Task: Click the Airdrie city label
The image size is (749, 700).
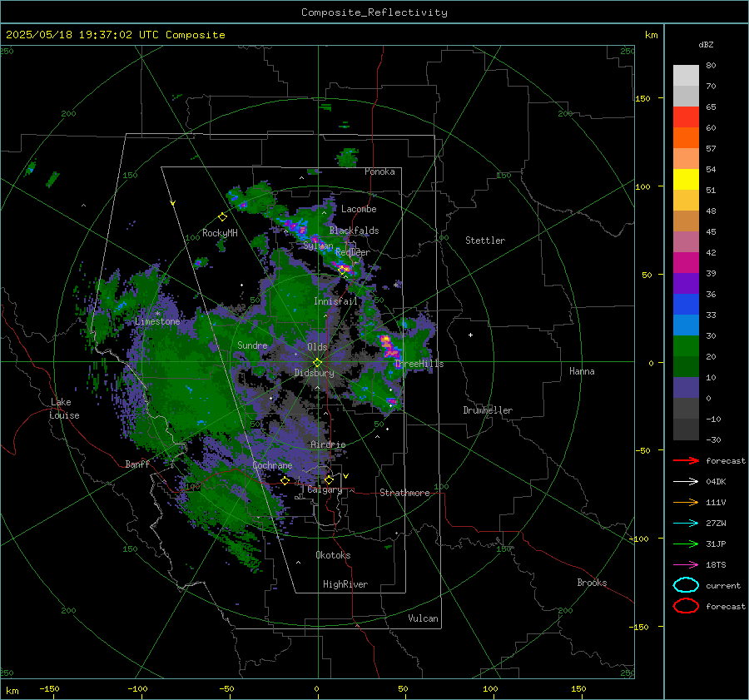Action: [328, 444]
